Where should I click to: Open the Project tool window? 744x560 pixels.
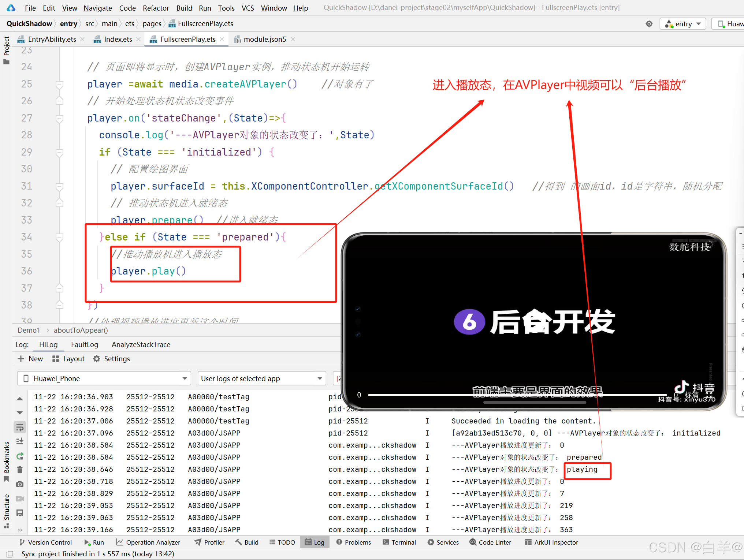coord(6,51)
